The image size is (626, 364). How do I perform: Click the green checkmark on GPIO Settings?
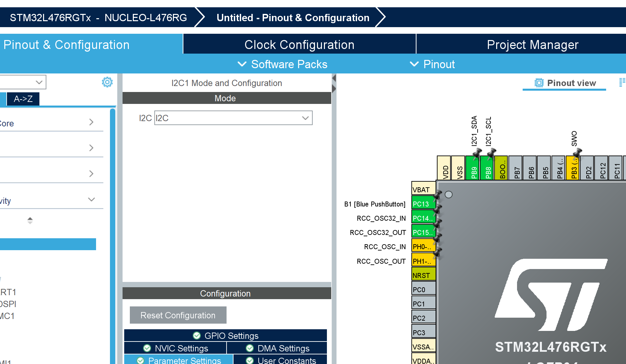tap(197, 336)
